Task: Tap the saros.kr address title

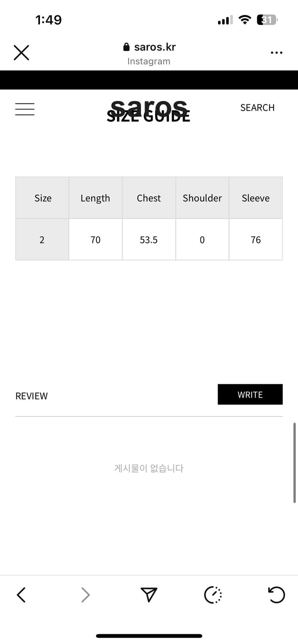Action: tap(155, 47)
